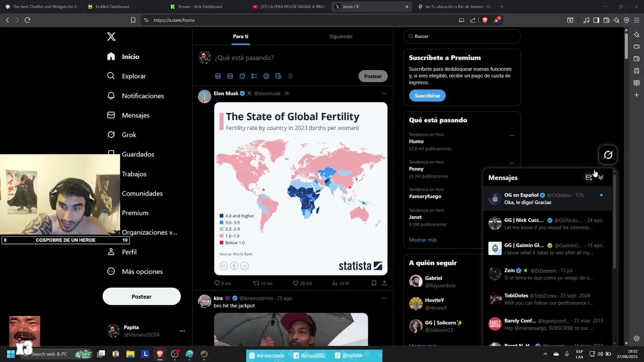Image resolution: width=644 pixels, height=362 pixels.
Task: Click the X logo icon
Action: [111, 37]
